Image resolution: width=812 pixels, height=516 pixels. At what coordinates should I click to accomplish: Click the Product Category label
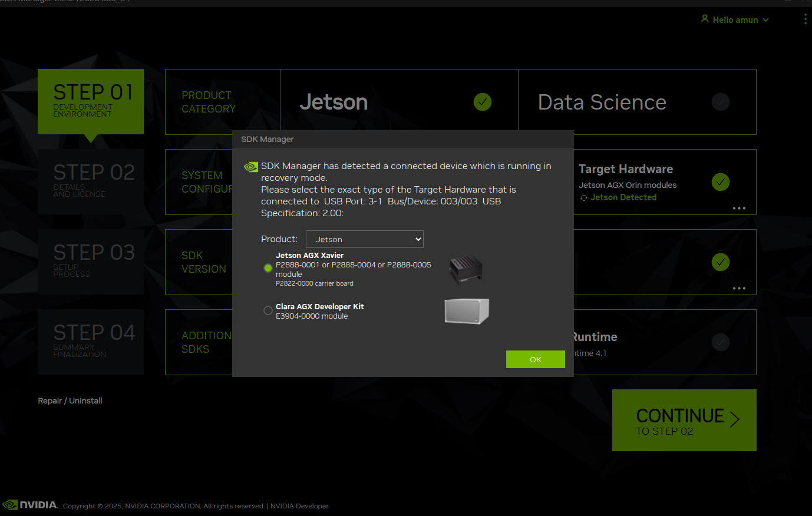tap(209, 102)
